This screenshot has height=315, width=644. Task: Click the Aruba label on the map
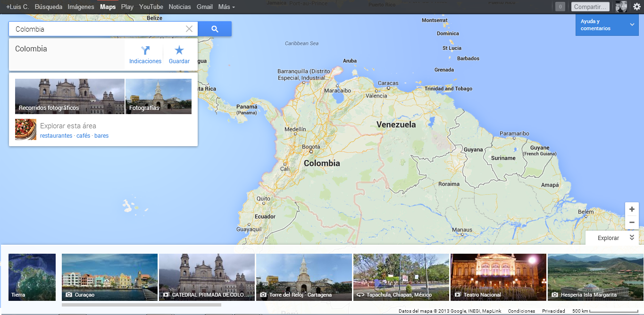(x=350, y=61)
